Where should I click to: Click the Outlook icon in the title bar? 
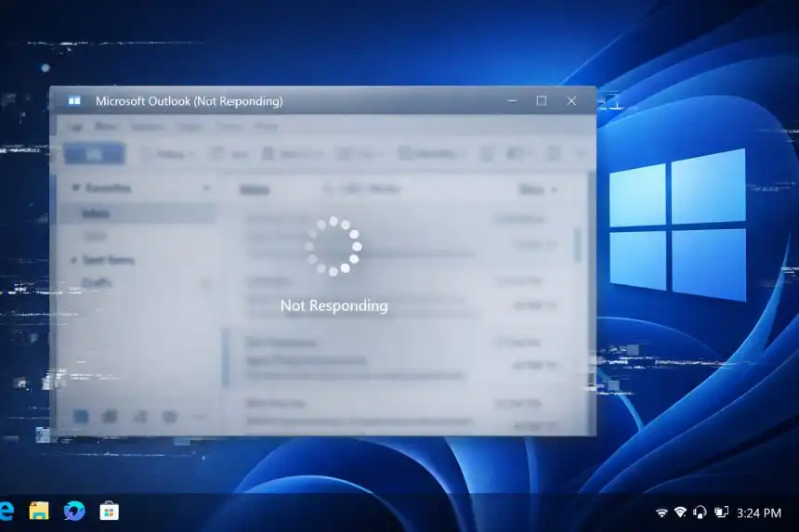[x=74, y=100]
